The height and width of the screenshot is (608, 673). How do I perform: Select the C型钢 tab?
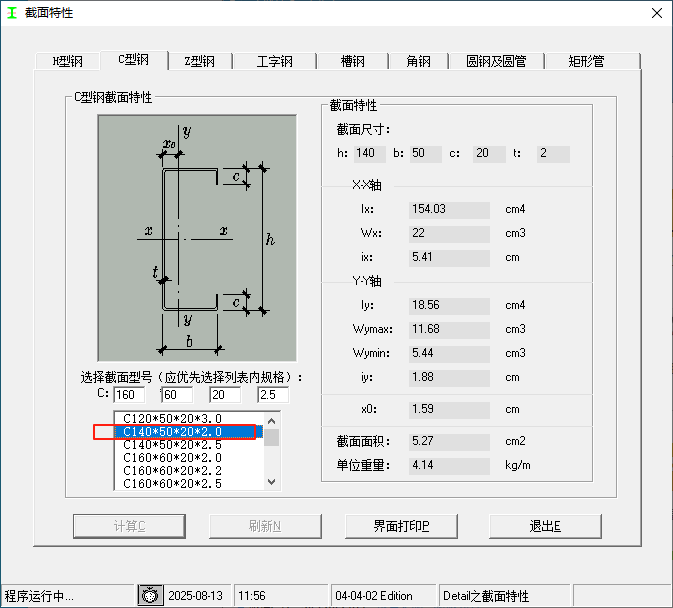coord(134,60)
